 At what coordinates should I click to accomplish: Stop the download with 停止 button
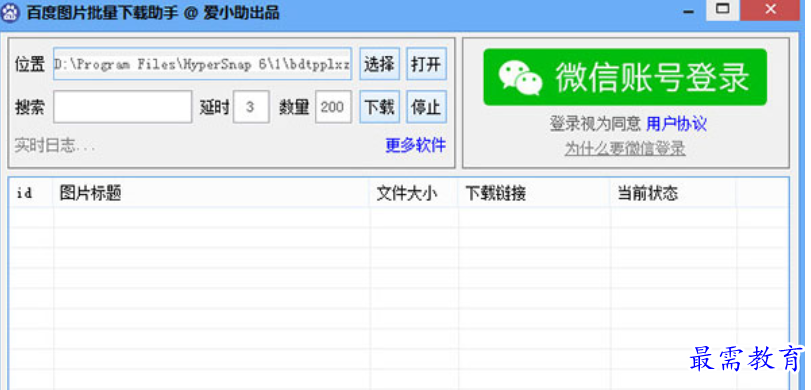pyautogui.click(x=426, y=107)
